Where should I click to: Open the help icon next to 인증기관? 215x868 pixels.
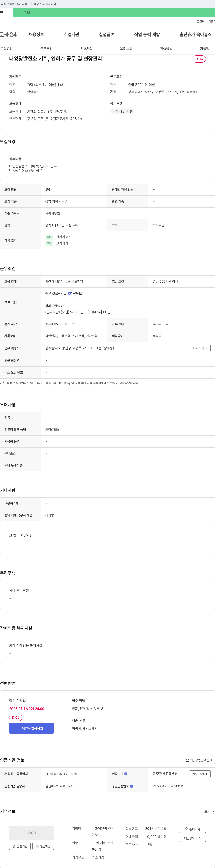[x=126, y=774]
